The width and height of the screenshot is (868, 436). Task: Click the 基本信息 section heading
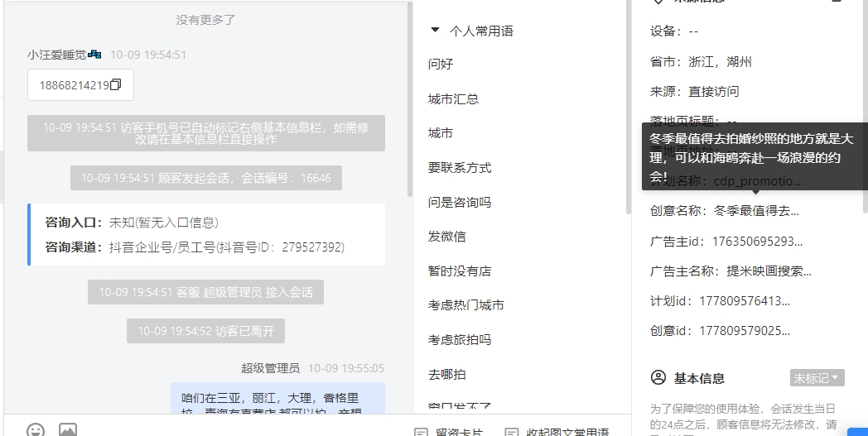(699, 378)
